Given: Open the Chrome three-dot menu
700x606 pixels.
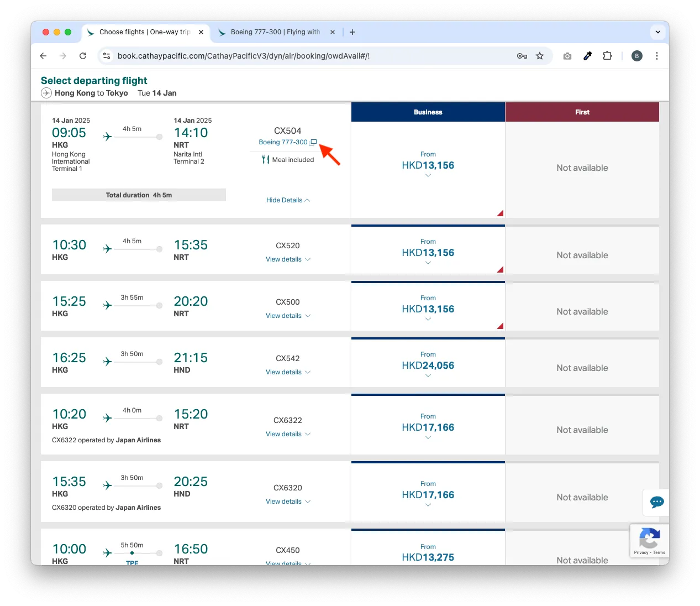Looking at the screenshot, I should (x=656, y=56).
